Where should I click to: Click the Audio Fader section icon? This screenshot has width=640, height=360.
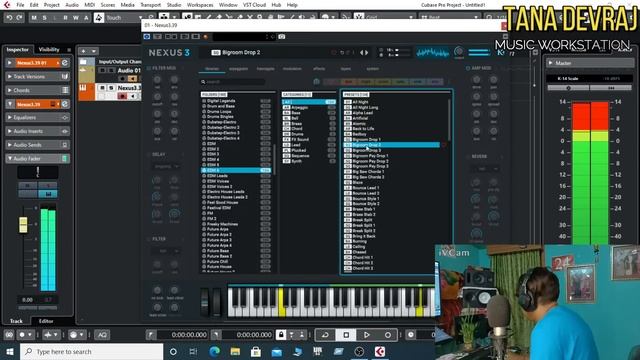tap(64, 158)
